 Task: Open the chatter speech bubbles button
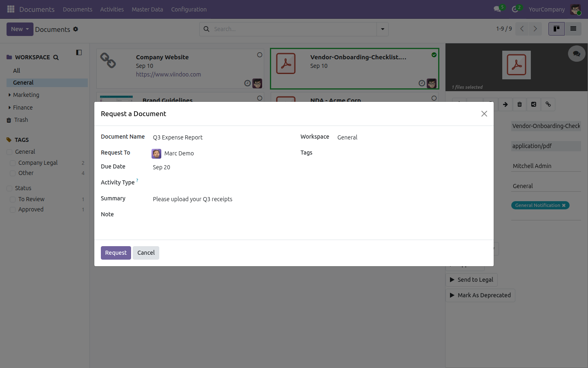[577, 54]
